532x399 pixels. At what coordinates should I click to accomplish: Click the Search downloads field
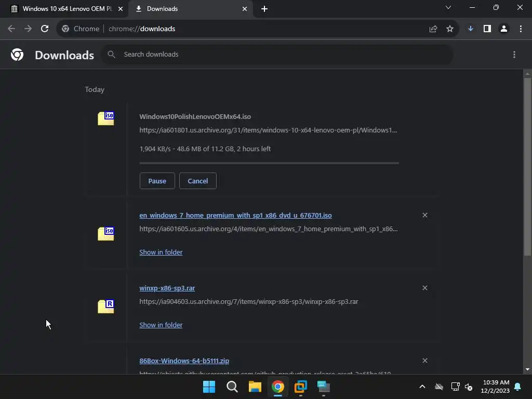pyautogui.click(x=277, y=54)
